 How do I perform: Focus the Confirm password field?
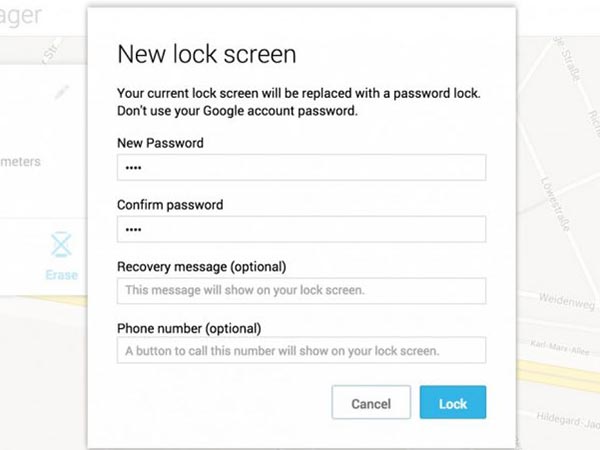[302, 229]
